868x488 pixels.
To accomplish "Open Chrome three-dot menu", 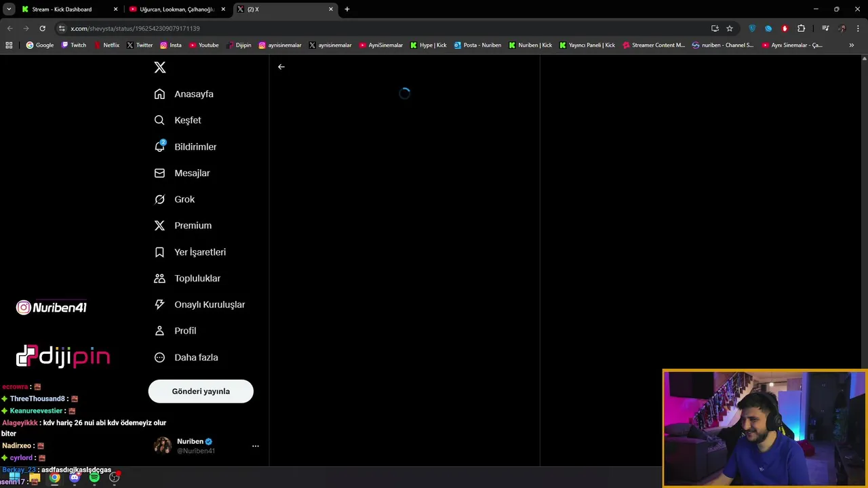I will [859, 28].
